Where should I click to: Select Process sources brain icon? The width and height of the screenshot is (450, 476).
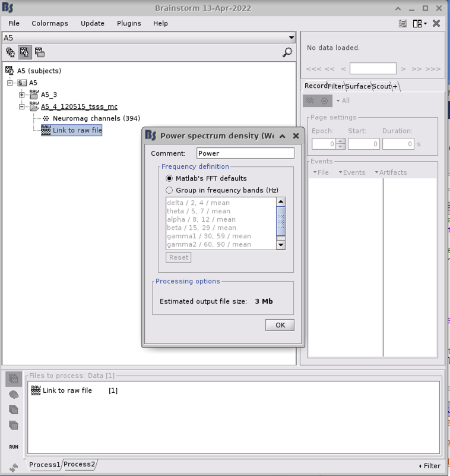[x=14, y=395]
